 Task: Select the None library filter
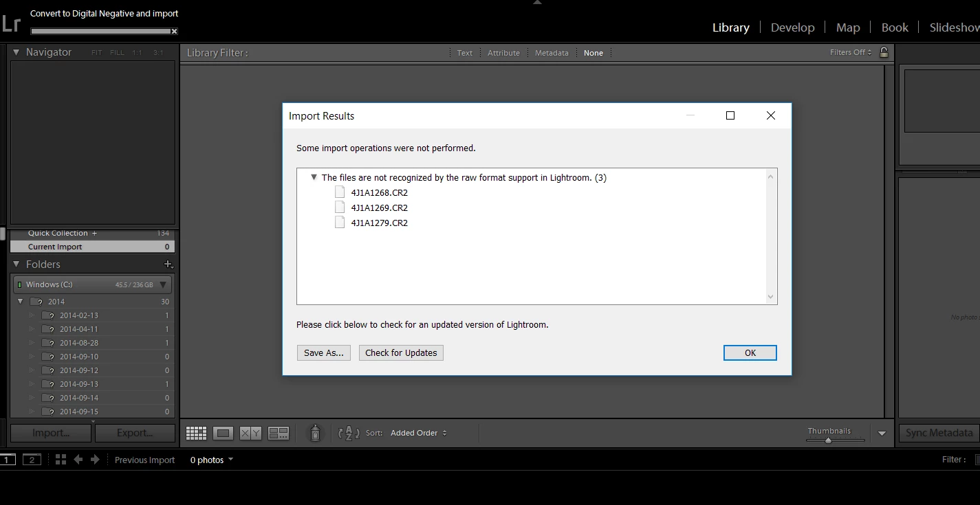click(x=594, y=53)
